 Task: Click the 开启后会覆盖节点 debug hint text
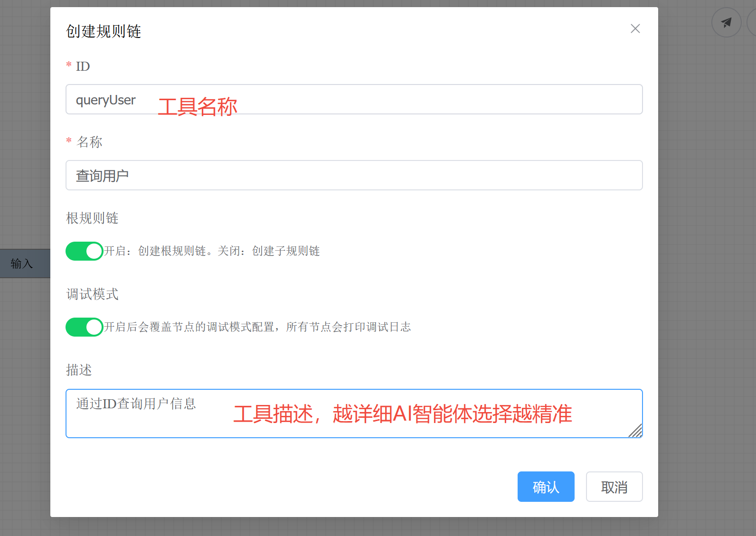point(257,327)
